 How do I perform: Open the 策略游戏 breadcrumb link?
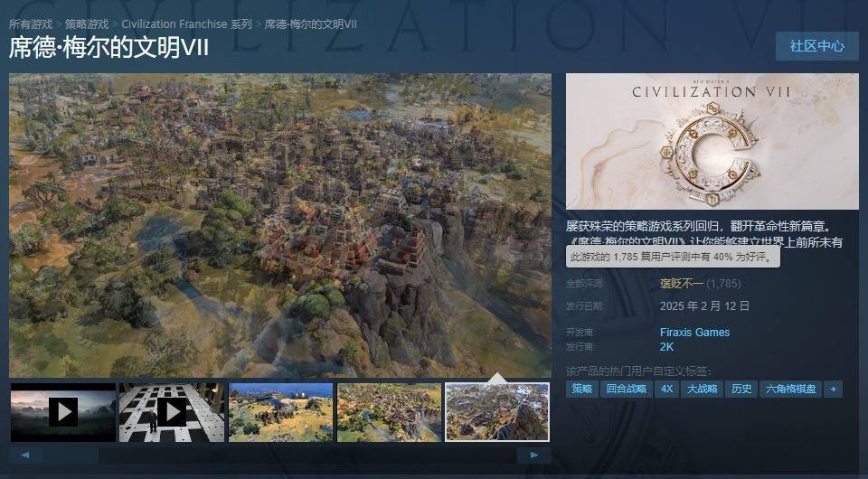point(87,24)
